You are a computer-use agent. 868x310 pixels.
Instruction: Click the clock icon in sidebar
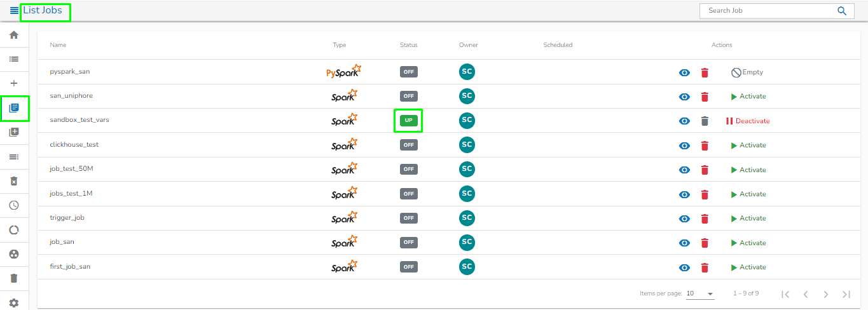pos(14,205)
